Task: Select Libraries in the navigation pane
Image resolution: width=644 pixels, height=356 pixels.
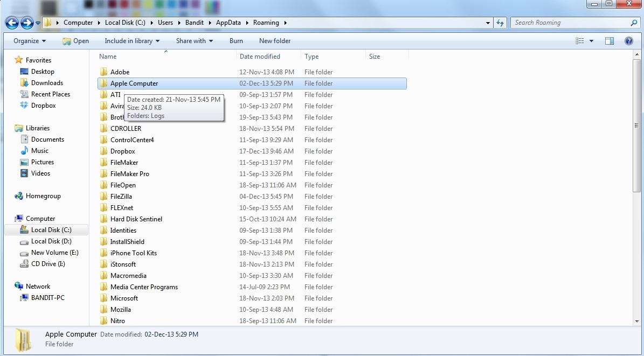Action: pos(37,128)
